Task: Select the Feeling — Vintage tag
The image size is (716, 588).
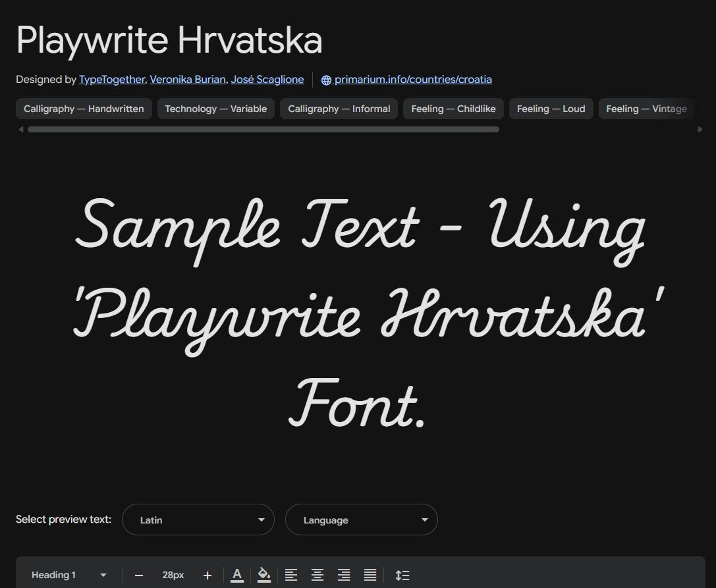Action: [x=647, y=109]
